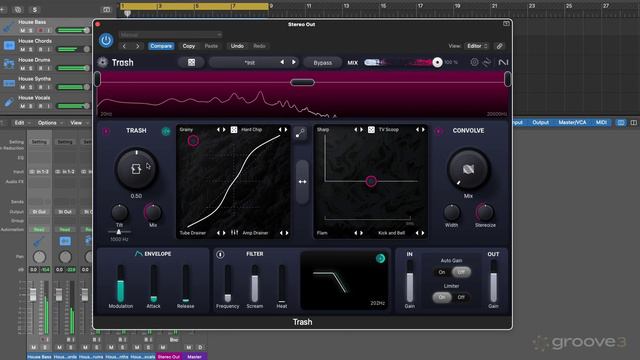Click the Envelope Release slider
640x360 pixels.
[x=186, y=284]
